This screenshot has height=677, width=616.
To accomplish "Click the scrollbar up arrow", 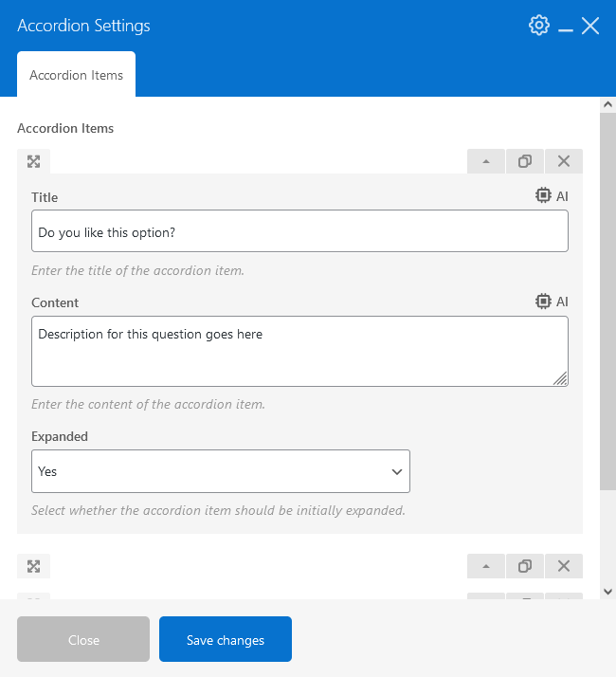I will tap(607, 104).
